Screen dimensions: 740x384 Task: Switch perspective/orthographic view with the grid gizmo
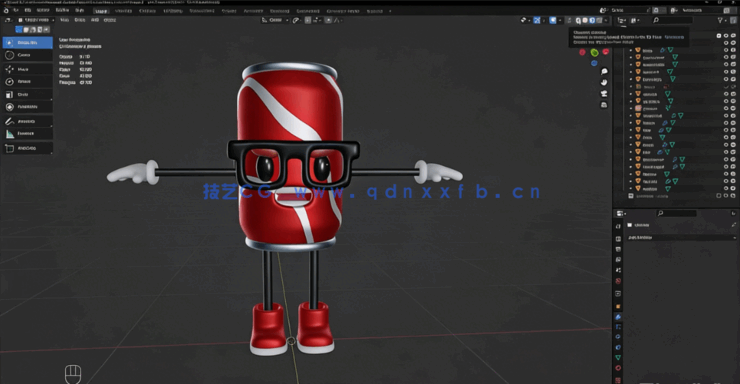(x=604, y=105)
